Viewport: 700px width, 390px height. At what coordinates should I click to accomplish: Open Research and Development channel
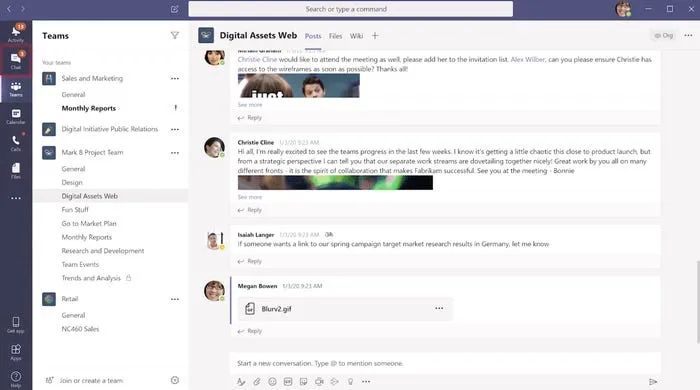[103, 251]
